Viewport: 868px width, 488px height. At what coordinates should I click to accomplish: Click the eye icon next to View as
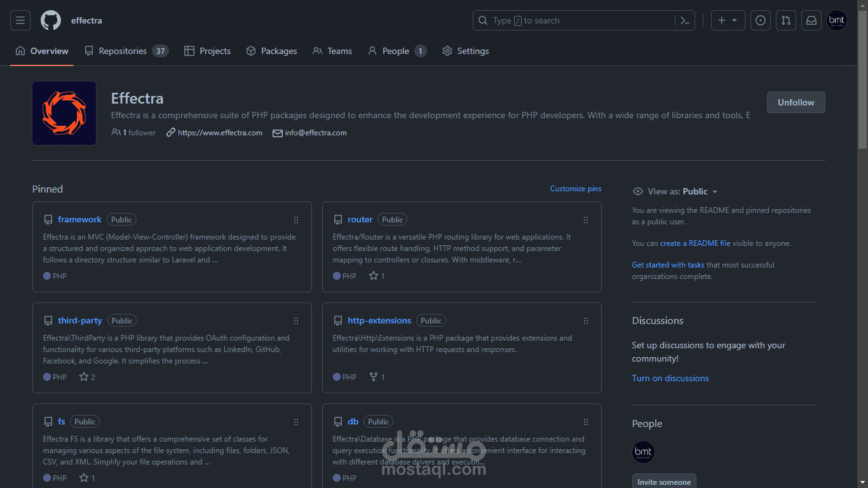pyautogui.click(x=637, y=191)
